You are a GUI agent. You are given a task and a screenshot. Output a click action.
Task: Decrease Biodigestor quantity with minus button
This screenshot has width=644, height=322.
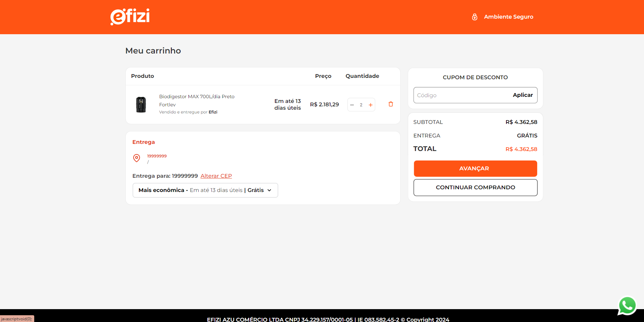[352, 105]
